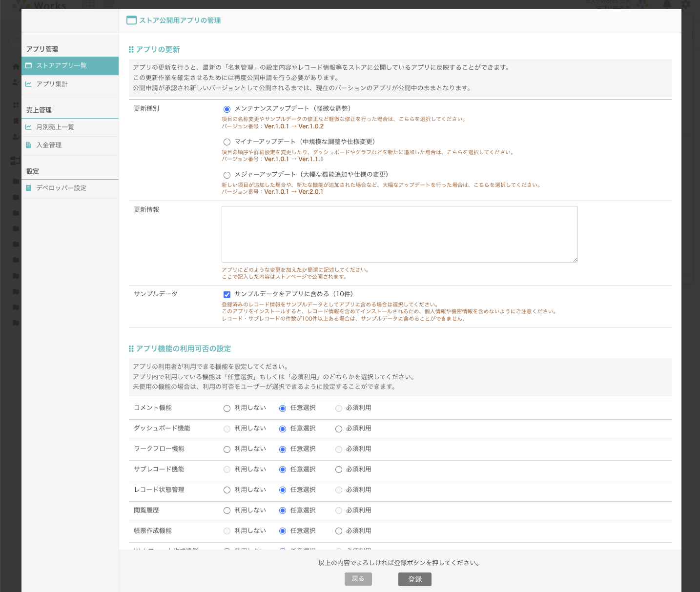Click the 更新情報 text area

pos(399,234)
